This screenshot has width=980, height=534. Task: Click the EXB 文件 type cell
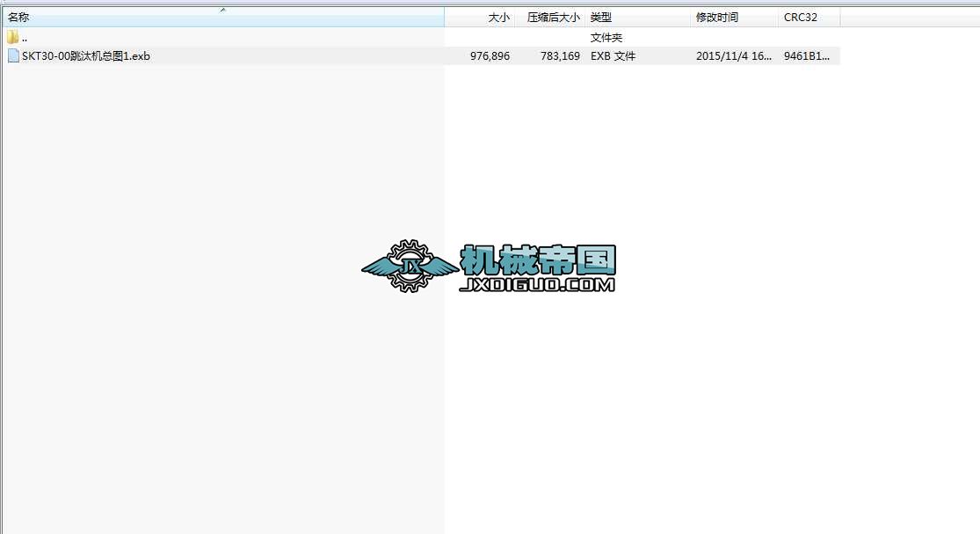point(613,55)
